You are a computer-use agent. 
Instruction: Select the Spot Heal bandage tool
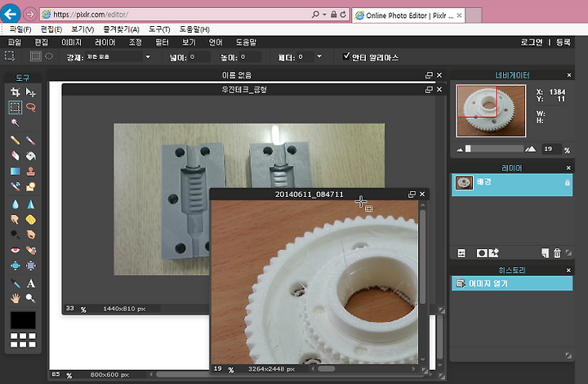pos(31,250)
